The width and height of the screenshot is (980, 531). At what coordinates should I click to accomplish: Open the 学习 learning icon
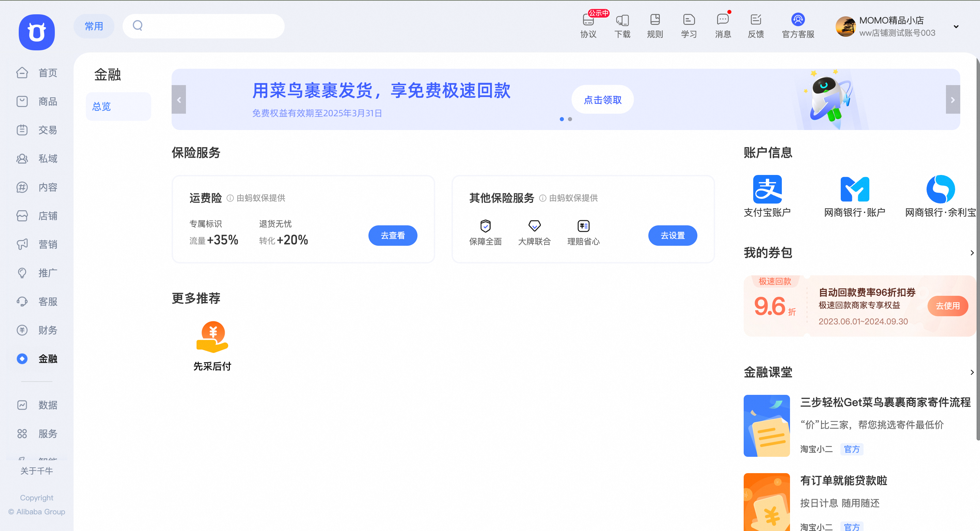pyautogui.click(x=689, y=26)
